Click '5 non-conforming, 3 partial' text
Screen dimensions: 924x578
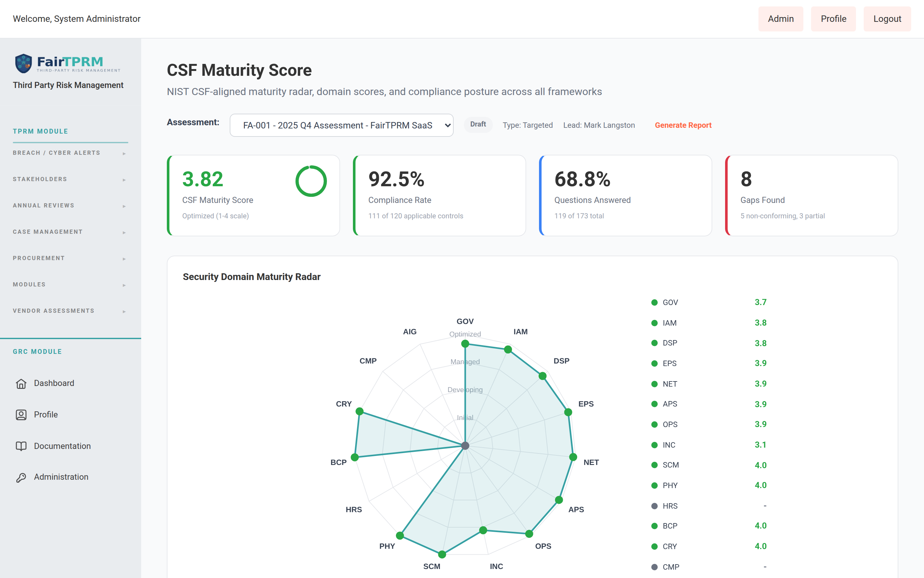(x=782, y=216)
